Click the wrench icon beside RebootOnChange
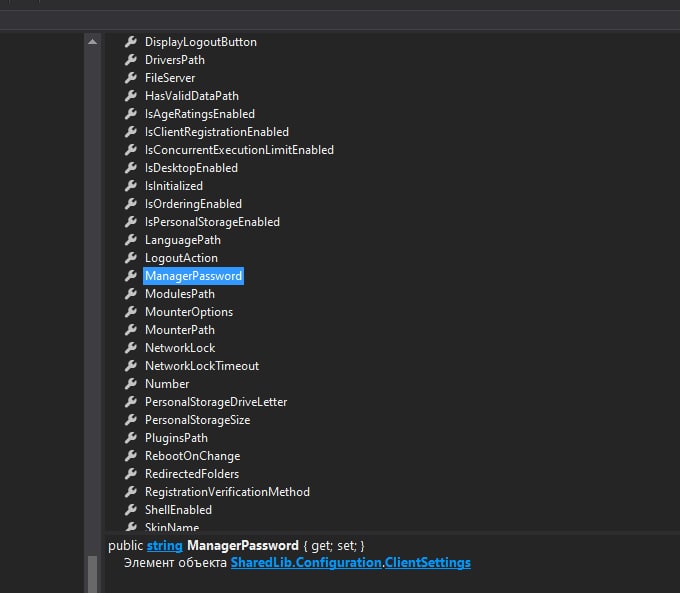Image resolution: width=680 pixels, height=593 pixels. pos(131,456)
